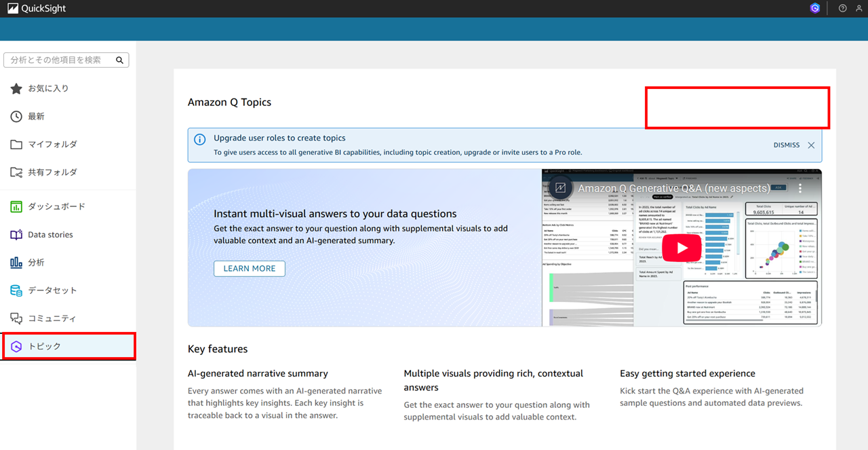Open the user account icon
Viewport: 868px width, 450px height.
[x=859, y=8]
